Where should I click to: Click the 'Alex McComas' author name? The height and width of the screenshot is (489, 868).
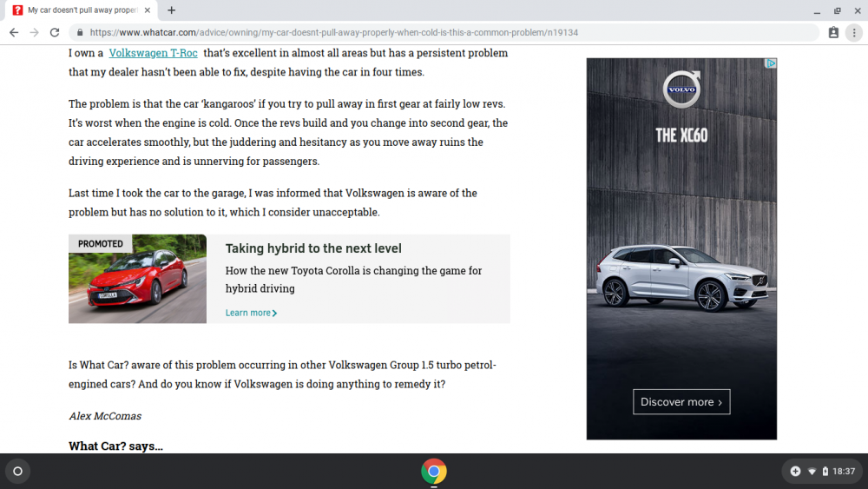click(105, 416)
